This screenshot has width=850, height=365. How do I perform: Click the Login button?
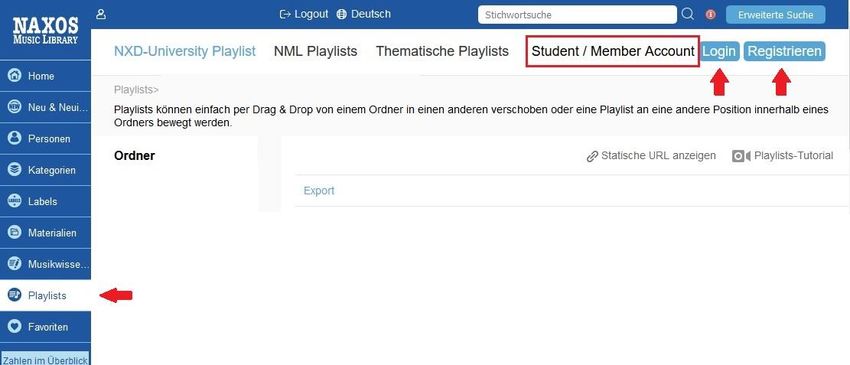point(719,52)
